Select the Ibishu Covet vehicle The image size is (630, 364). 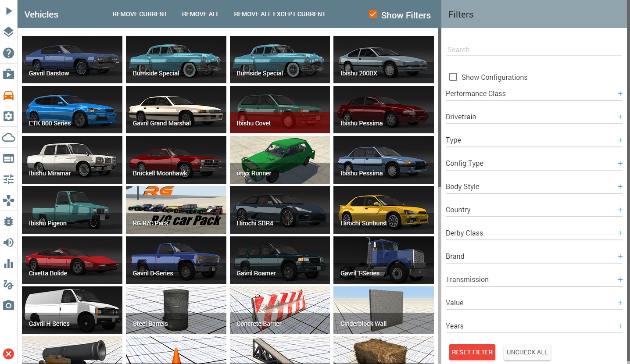[x=280, y=110]
